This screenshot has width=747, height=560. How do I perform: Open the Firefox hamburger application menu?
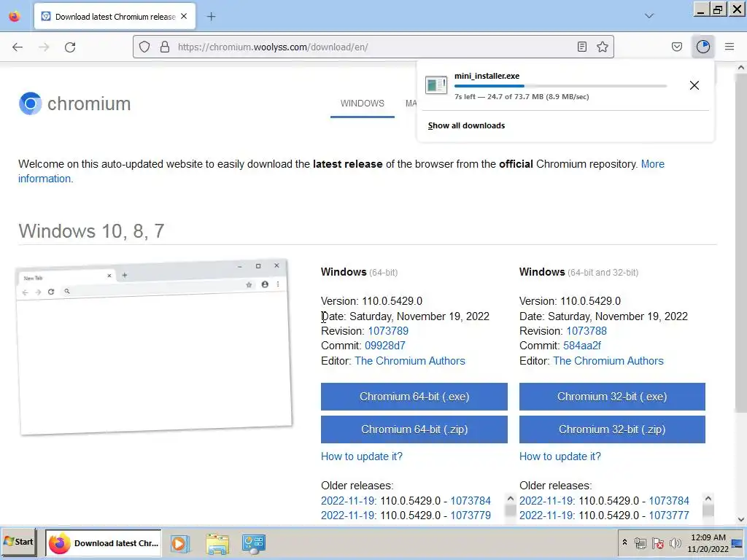(729, 47)
